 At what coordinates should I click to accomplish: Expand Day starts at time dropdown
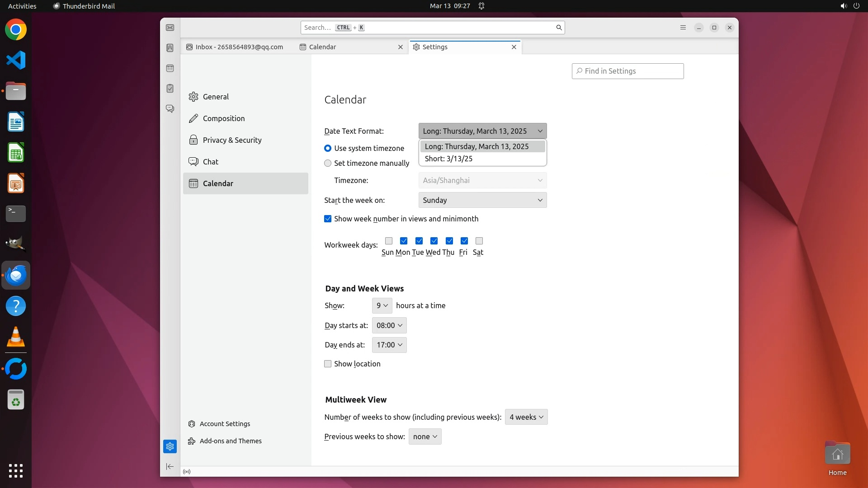[x=389, y=325]
